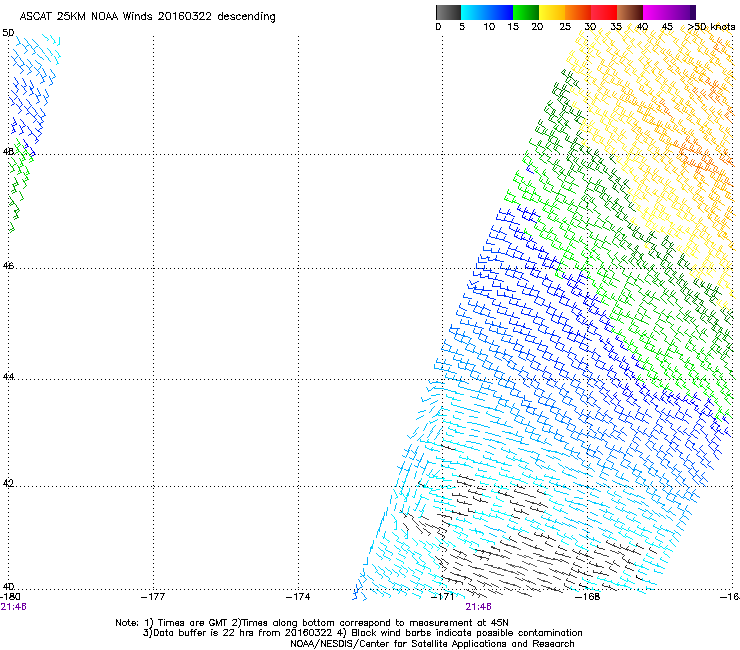Click latitude label 50
The image size is (740, 650).
(x=8, y=33)
